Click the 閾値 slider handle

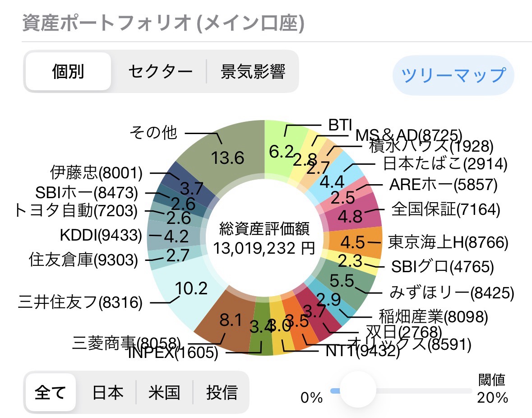point(357,390)
